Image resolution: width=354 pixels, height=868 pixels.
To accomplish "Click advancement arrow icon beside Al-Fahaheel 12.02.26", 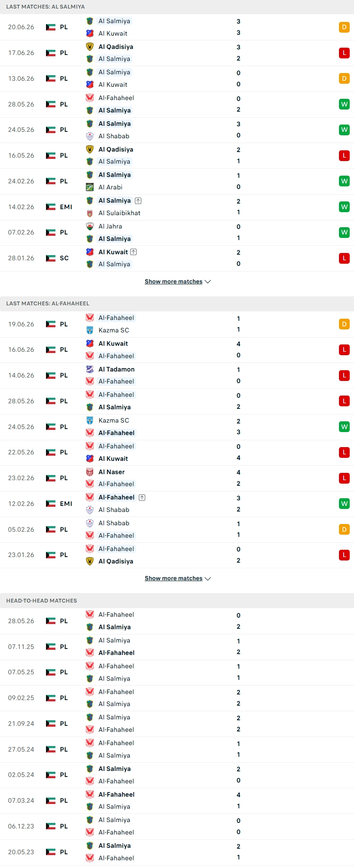I will [142, 497].
